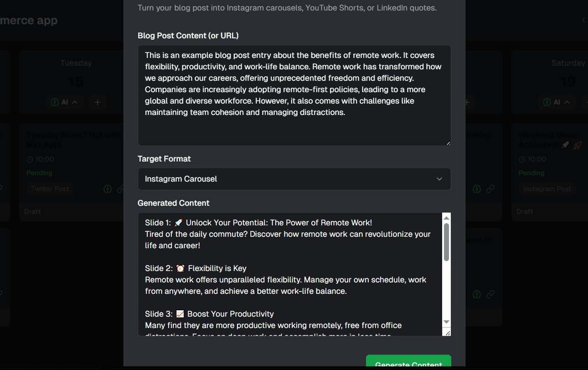Click clock icon on Weekend Mode card
This screenshot has height=370, width=588.
[x=522, y=159]
